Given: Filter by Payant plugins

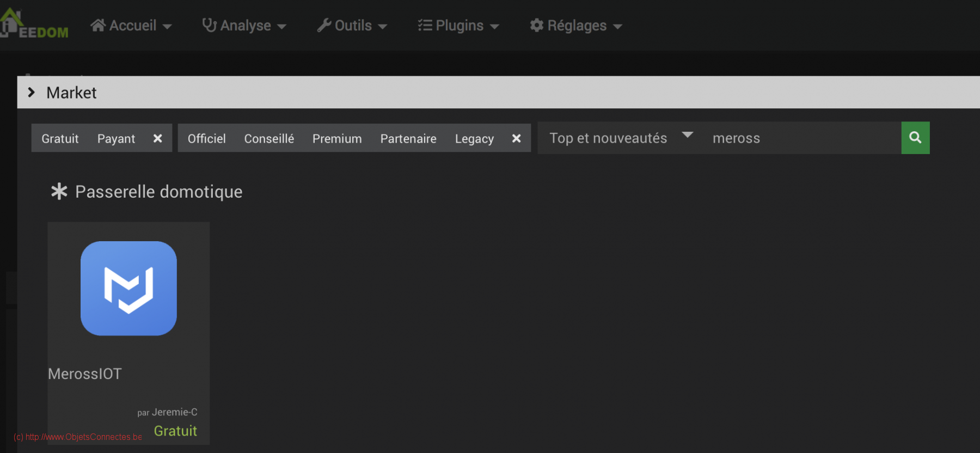Looking at the screenshot, I should 116,139.
